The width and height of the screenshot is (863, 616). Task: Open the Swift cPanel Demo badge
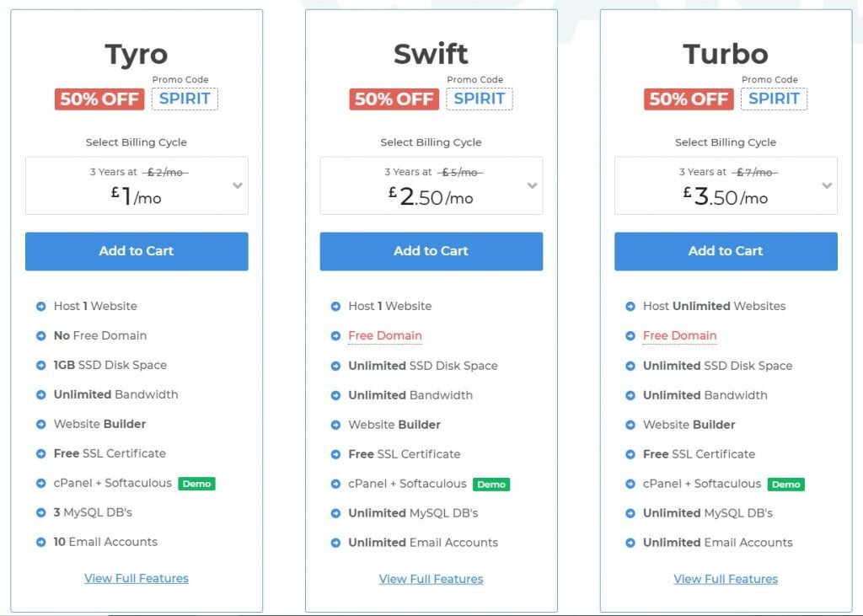click(x=491, y=484)
